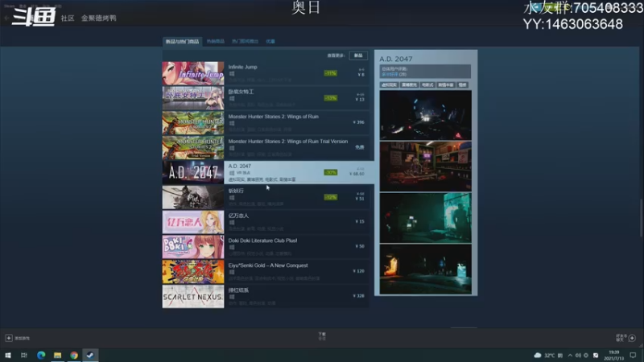
Task: Click the 绯红结系 title text
Action: [x=238, y=290]
